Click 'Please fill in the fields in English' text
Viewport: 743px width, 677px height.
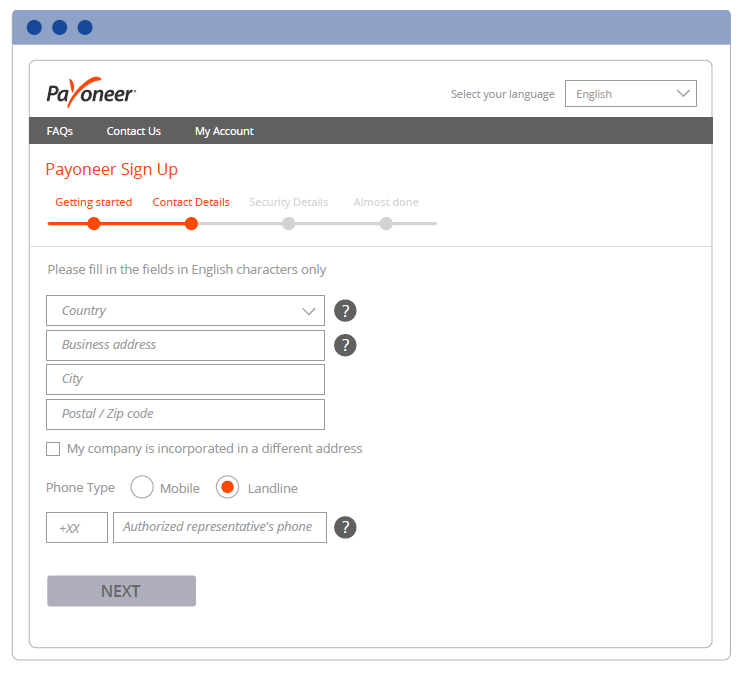[187, 270]
